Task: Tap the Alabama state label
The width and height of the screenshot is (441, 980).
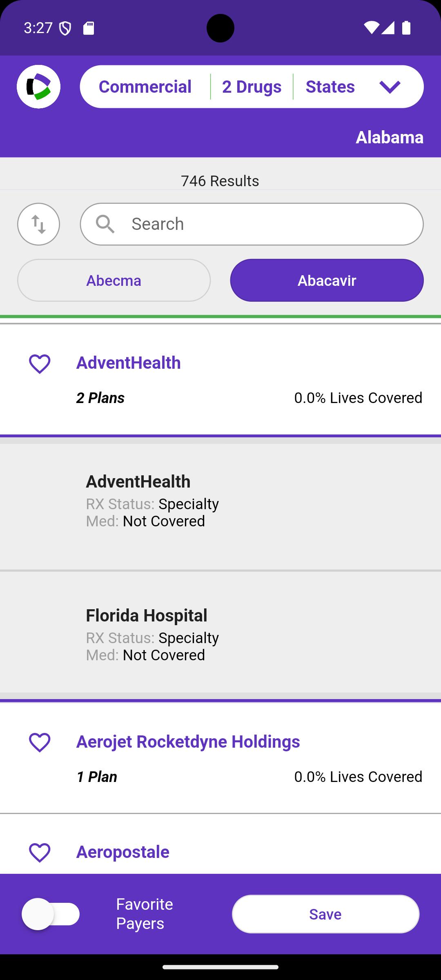Action: (x=390, y=137)
